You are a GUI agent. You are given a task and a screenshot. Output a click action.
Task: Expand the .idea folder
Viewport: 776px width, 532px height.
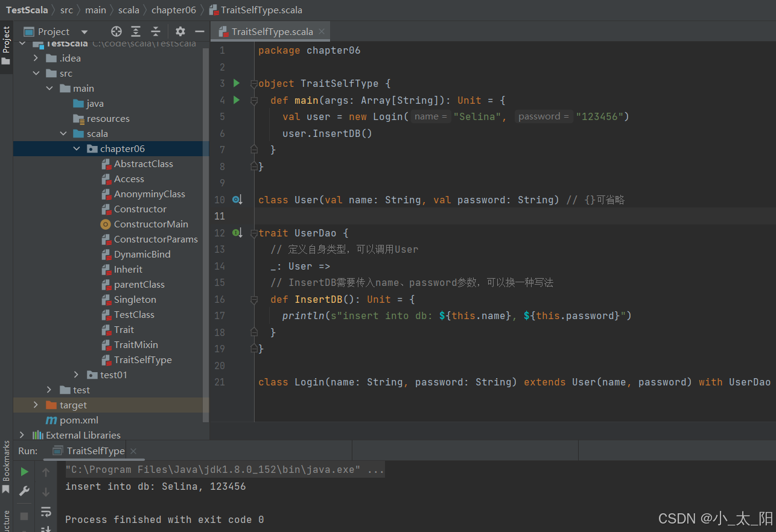36,59
